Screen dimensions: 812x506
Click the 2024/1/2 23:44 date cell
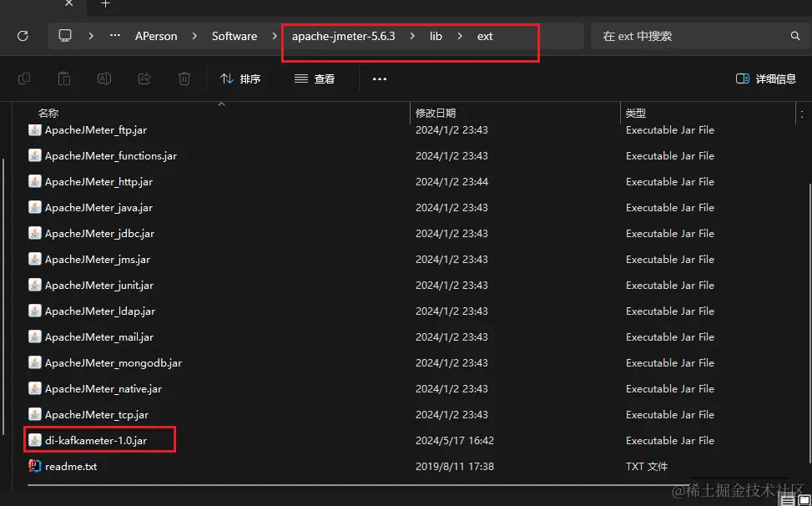tap(451, 182)
